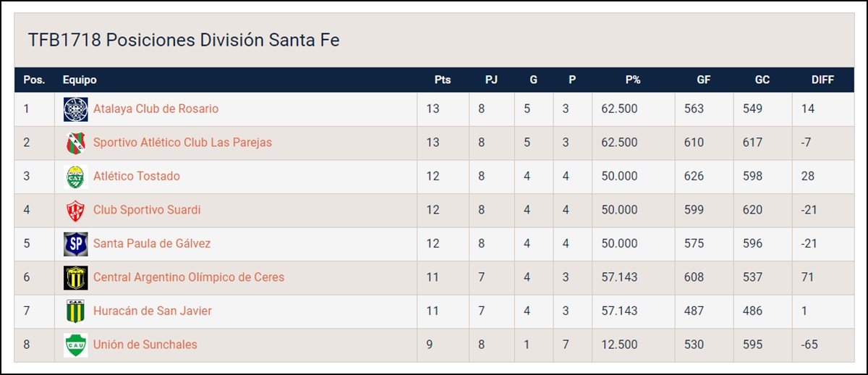
Task: Click the Club Sportivo Suardi red crest
Action: click(75, 210)
